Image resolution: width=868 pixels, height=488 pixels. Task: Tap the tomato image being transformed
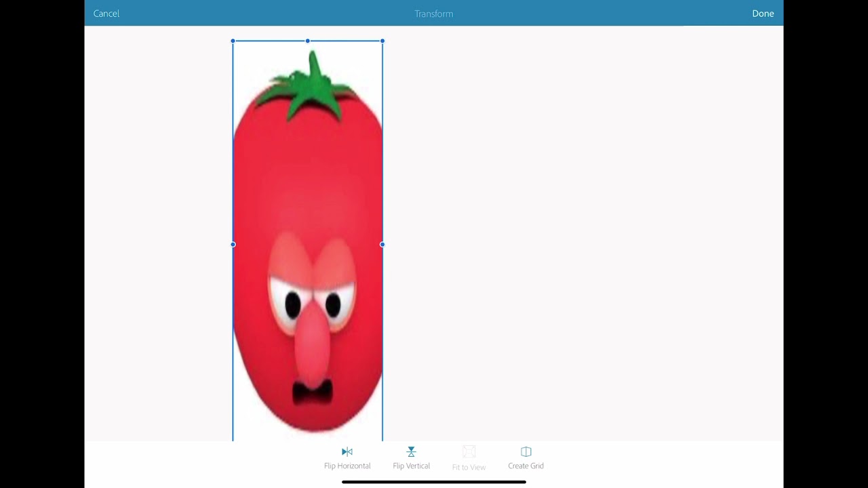click(x=308, y=241)
